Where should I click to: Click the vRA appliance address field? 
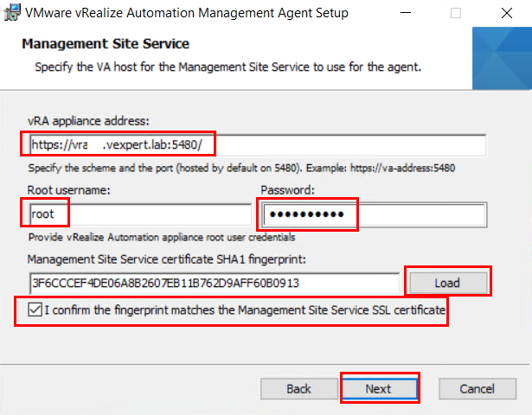[258, 145]
